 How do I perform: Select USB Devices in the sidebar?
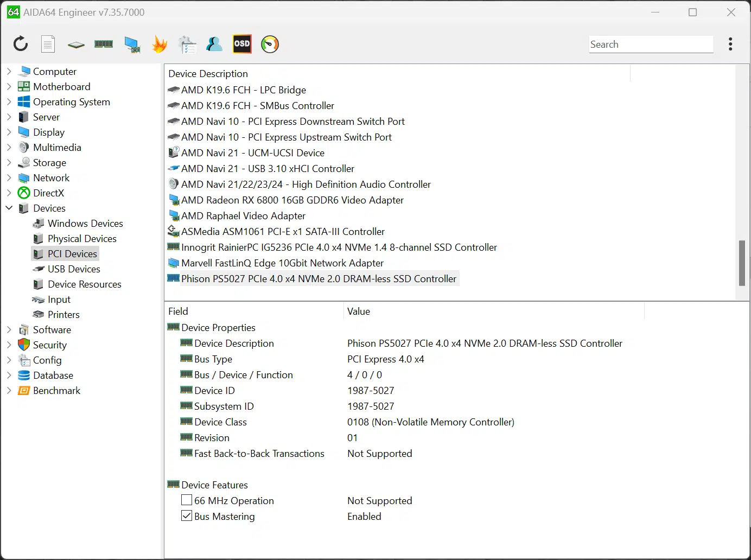tap(74, 269)
